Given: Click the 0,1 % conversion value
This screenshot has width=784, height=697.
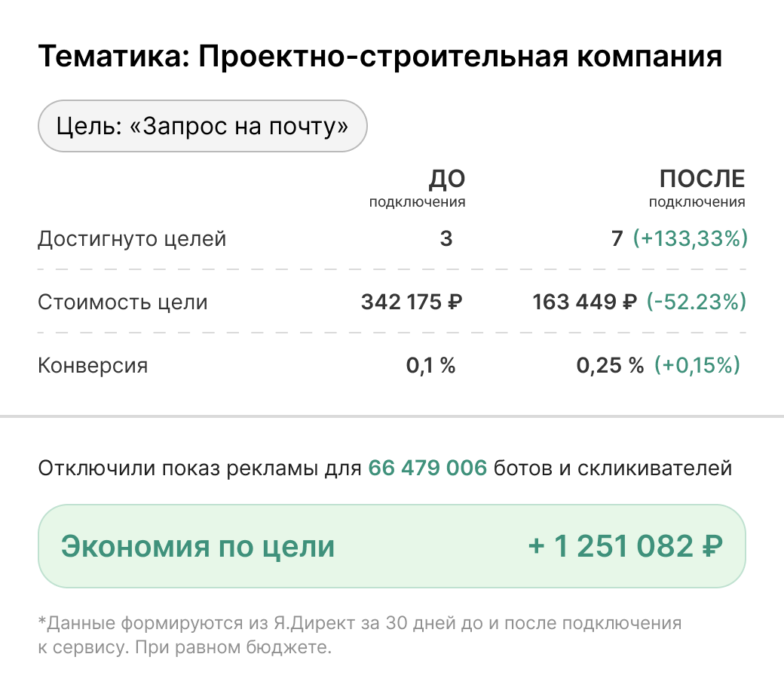Looking at the screenshot, I should click(x=430, y=366).
